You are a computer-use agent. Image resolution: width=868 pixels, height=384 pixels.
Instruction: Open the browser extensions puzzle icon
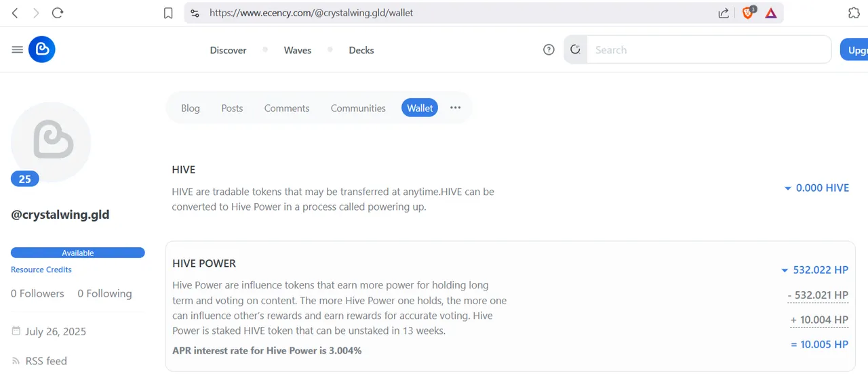point(854,13)
